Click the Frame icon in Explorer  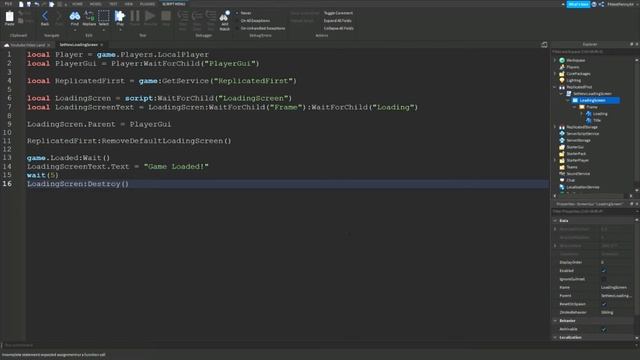pyautogui.click(x=582, y=107)
